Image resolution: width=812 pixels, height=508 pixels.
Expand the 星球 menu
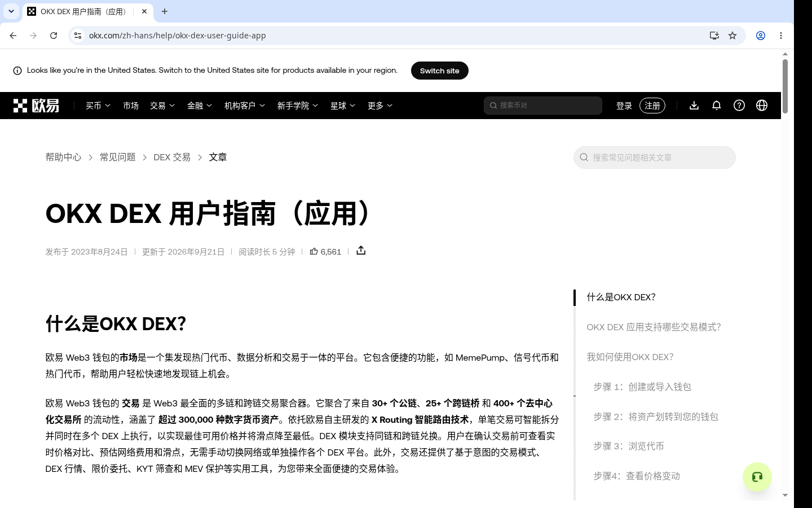(343, 106)
